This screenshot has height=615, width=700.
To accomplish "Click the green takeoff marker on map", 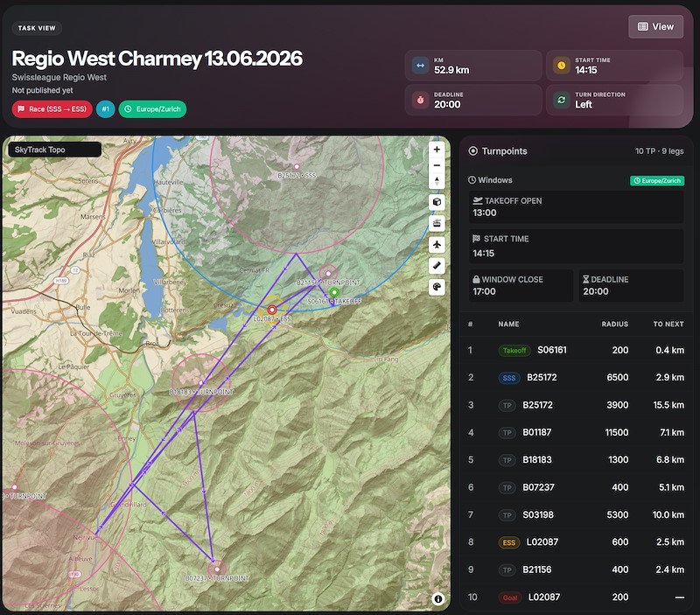I will 334,292.
